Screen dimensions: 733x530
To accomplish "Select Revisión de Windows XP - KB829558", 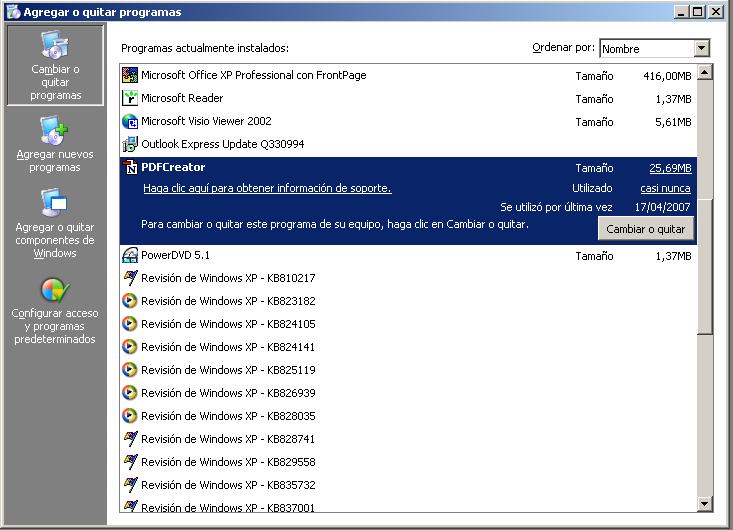I will [x=408, y=462].
